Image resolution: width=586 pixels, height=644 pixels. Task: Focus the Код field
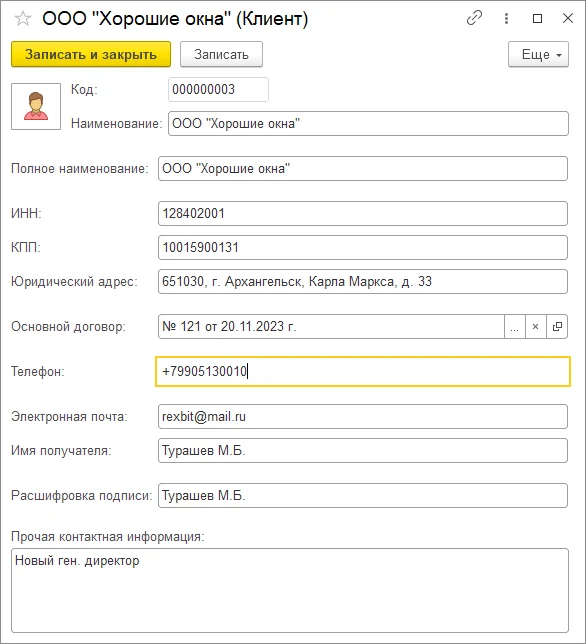click(x=218, y=89)
